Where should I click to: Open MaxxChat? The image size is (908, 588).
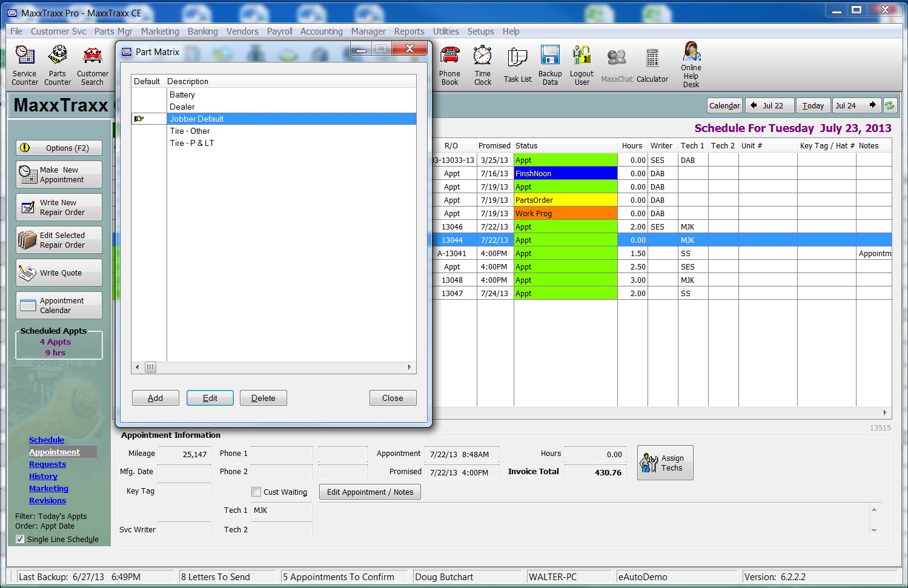(x=617, y=65)
